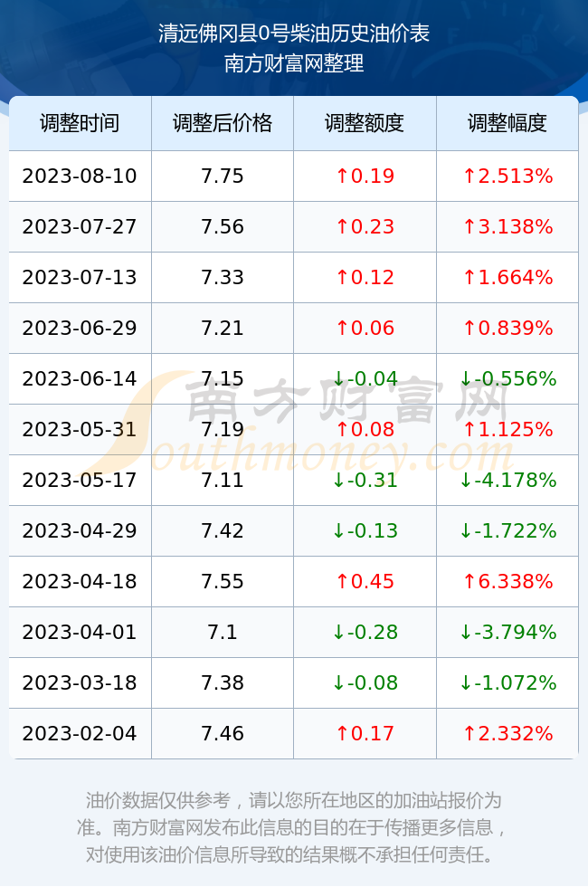588x887 pixels.
Task: Select the 2023-08-10 date cell
Action: 80,176
